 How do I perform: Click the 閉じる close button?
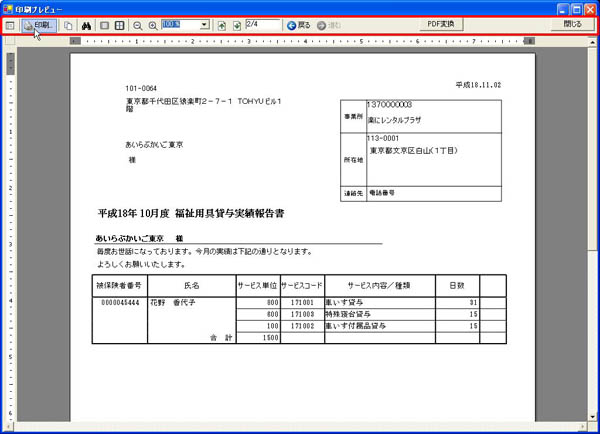point(572,24)
